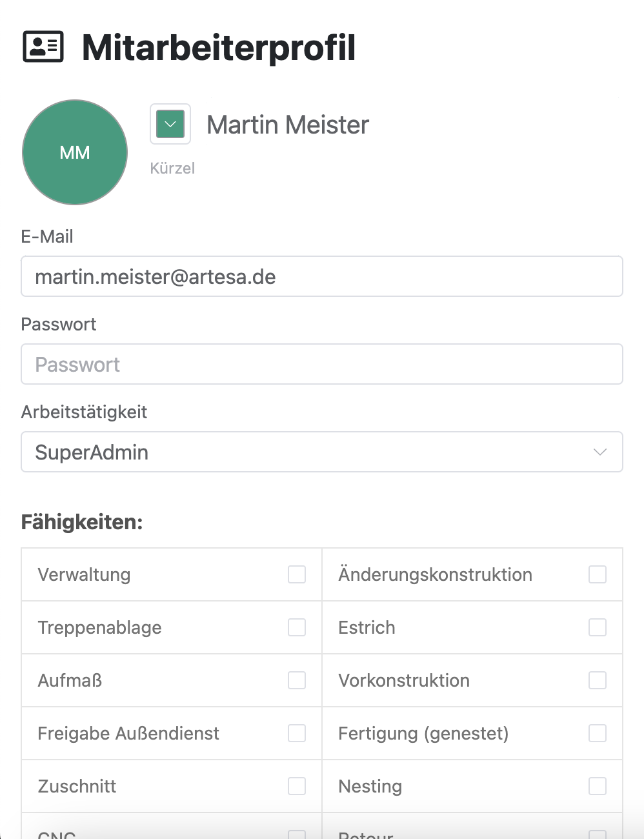Enable the Vorkonstruktion skill

click(x=598, y=680)
